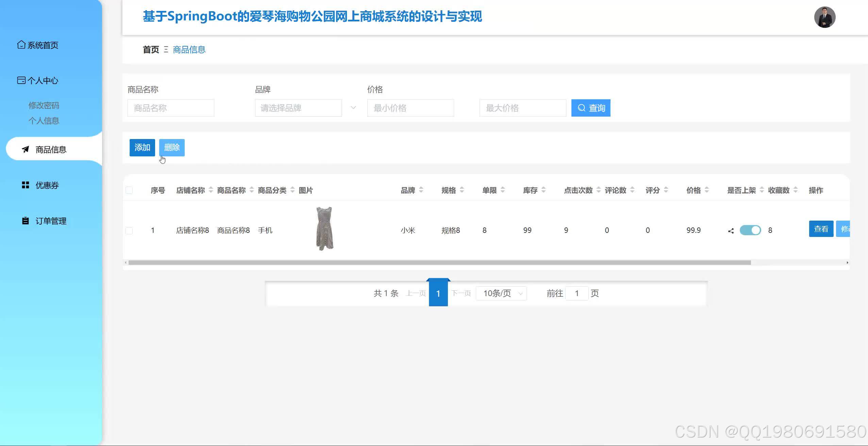Select the 个人中心 sidebar icon
Screen dimensions: 868x446
[21, 80]
